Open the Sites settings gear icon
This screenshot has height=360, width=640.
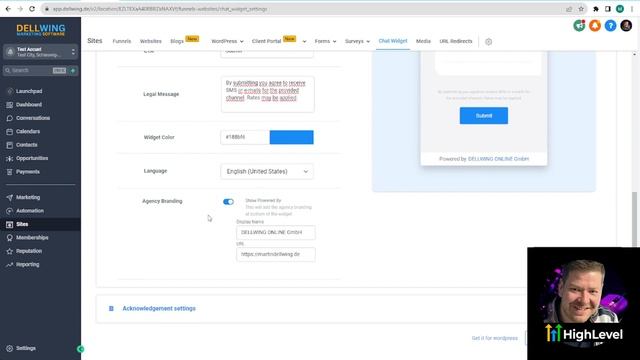click(489, 42)
